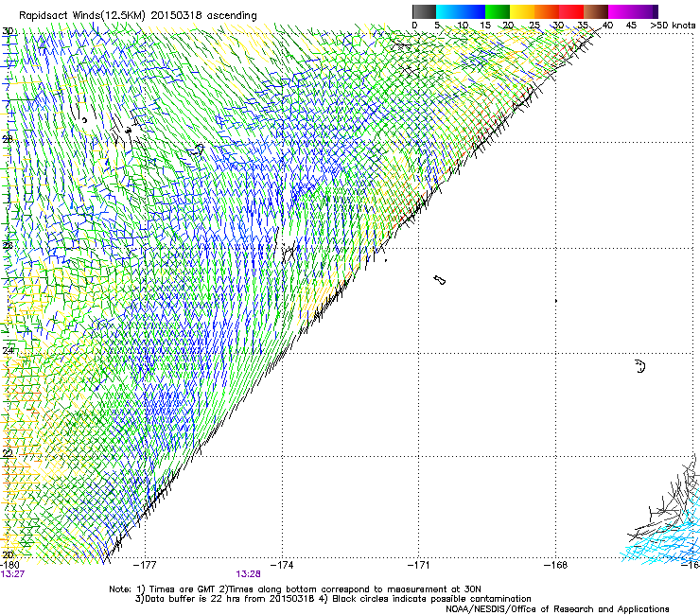Click the '30' latitude axis label

(x=8, y=31)
